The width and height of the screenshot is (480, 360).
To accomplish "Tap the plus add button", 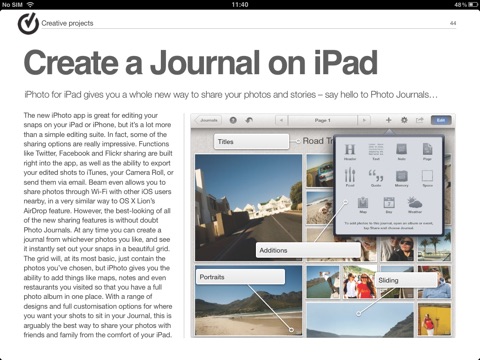I will tap(388, 120).
